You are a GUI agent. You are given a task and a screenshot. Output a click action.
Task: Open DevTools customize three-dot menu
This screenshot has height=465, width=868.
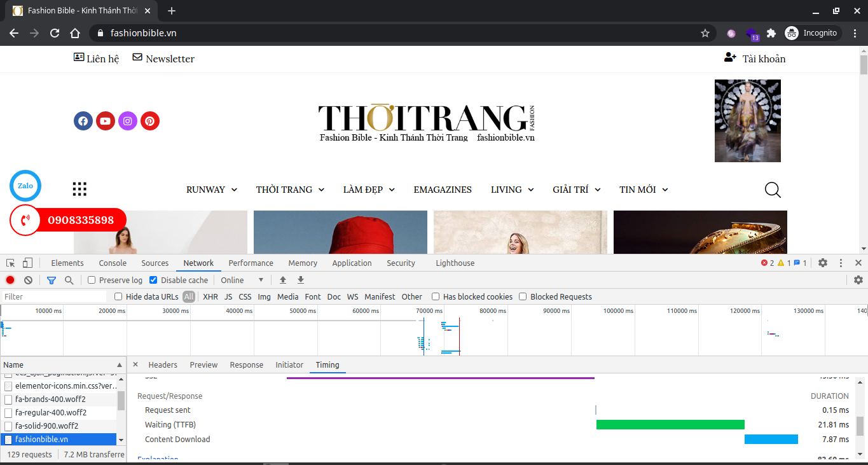841,263
